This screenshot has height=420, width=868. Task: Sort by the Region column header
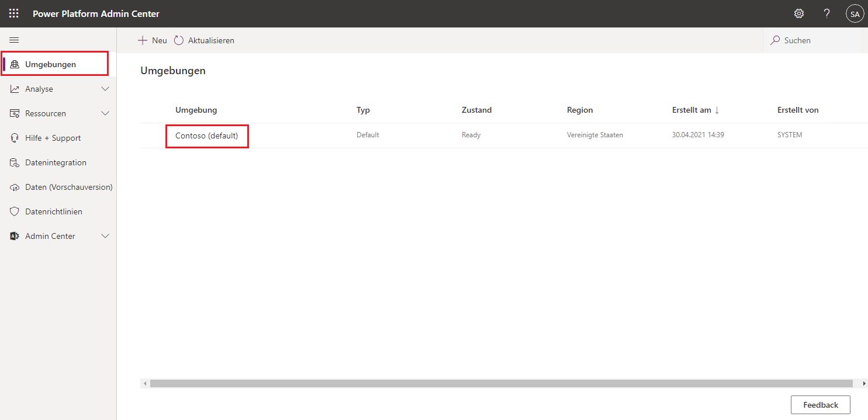pyautogui.click(x=580, y=110)
